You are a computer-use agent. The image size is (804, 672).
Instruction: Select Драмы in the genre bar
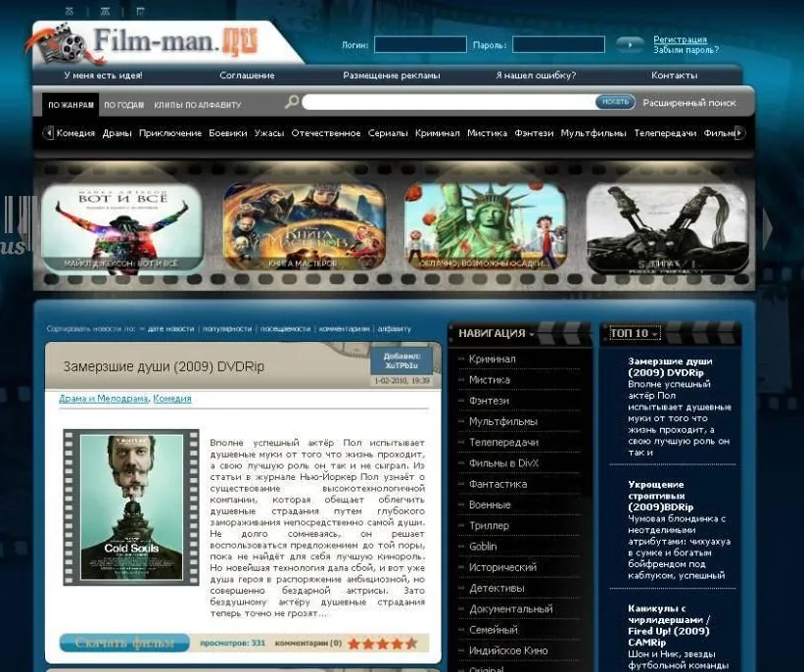117,133
